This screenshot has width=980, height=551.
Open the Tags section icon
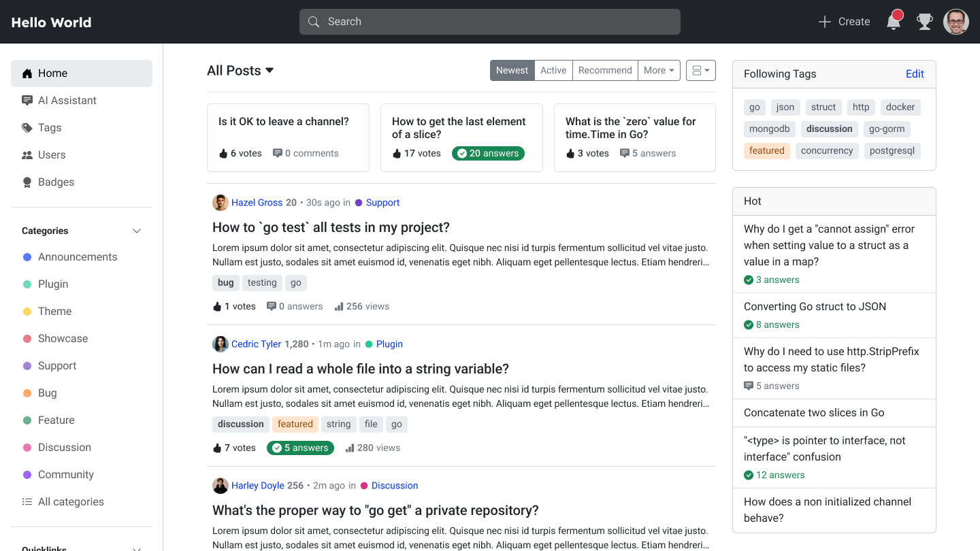(27, 127)
